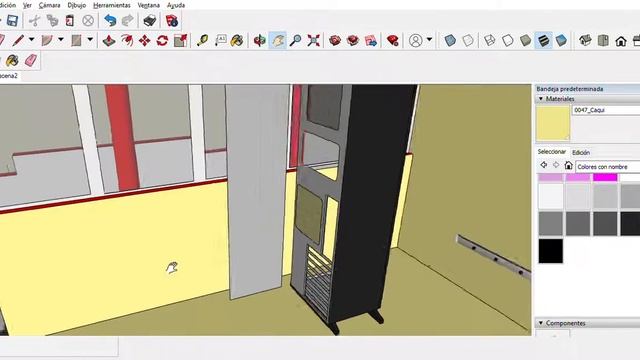
Task: Open the Ayuda menu
Action: point(176,5)
